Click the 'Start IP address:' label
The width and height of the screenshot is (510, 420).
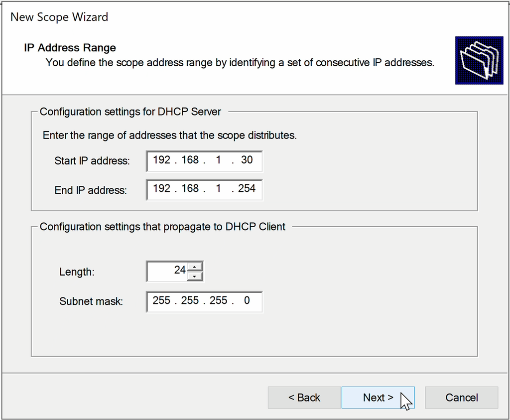[92, 161]
